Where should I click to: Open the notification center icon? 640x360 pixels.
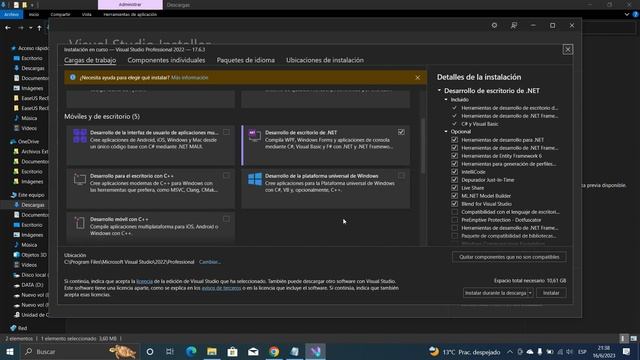627,351
